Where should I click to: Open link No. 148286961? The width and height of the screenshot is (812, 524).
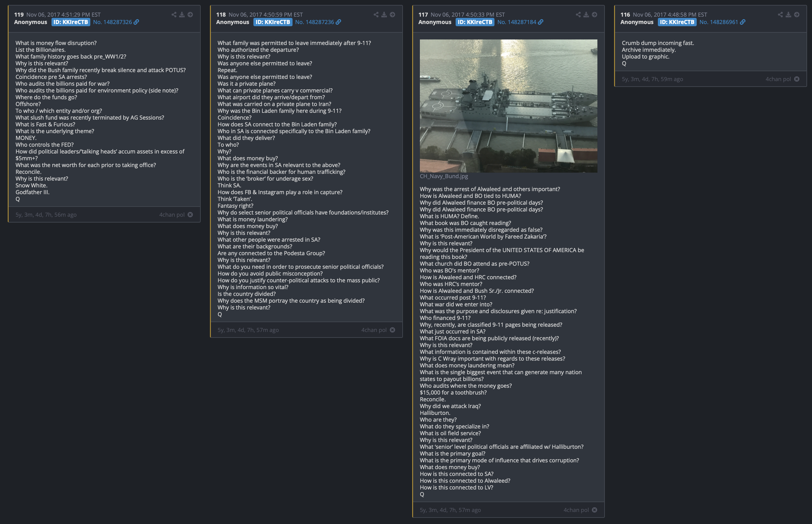pyautogui.click(x=723, y=22)
